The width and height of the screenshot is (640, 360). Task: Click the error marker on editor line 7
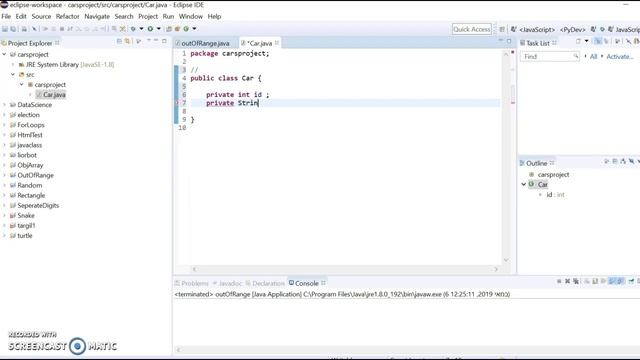177,103
